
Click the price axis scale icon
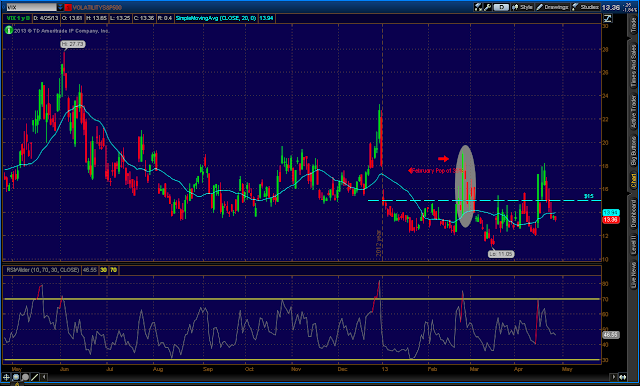pyautogui.click(x=607, y=18)
